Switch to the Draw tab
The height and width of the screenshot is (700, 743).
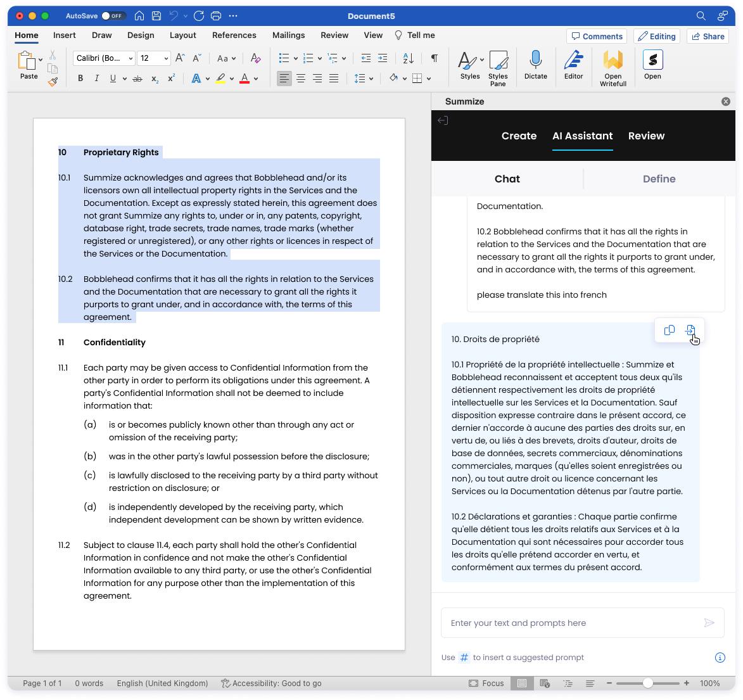[102, 35]
